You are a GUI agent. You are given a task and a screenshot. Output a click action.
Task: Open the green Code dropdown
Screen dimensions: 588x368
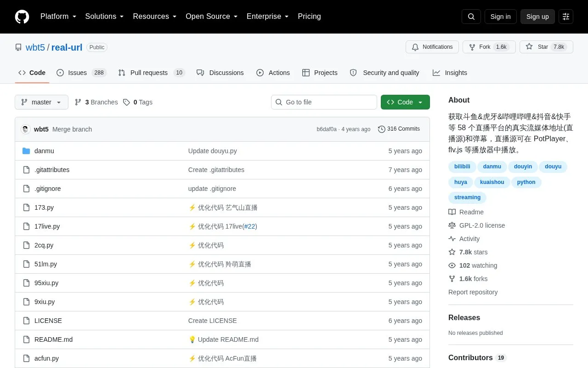(x=405, y=102)
